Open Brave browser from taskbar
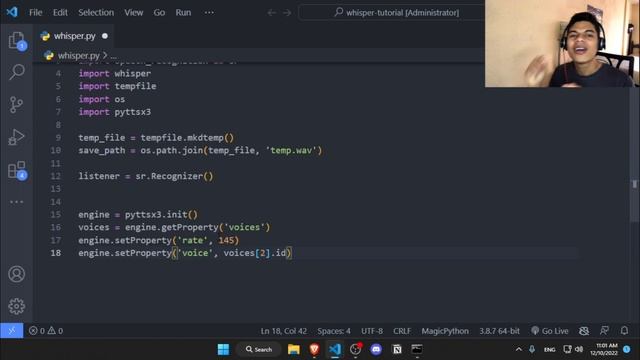Image resolution: width=640 pixels, height=360 pixels. point(314,349)
